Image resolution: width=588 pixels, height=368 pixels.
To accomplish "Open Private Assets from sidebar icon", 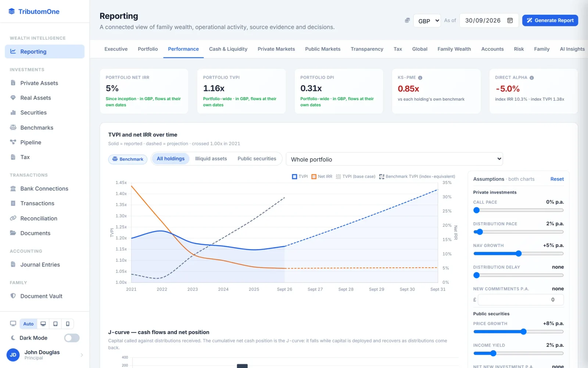I will click(x=13, y=83).
